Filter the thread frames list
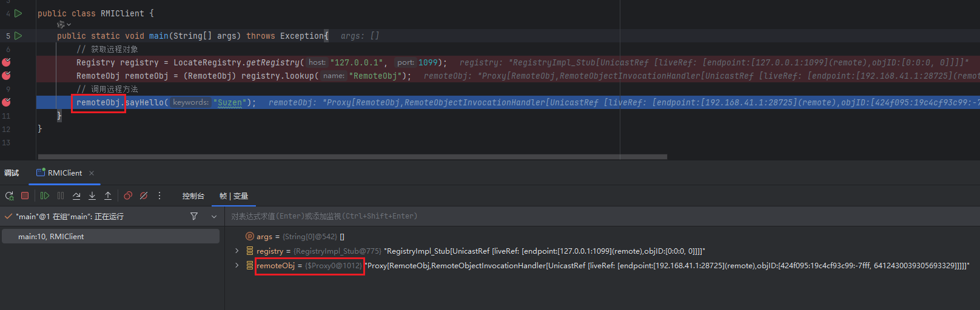The image size is (980, 310). 194,216
